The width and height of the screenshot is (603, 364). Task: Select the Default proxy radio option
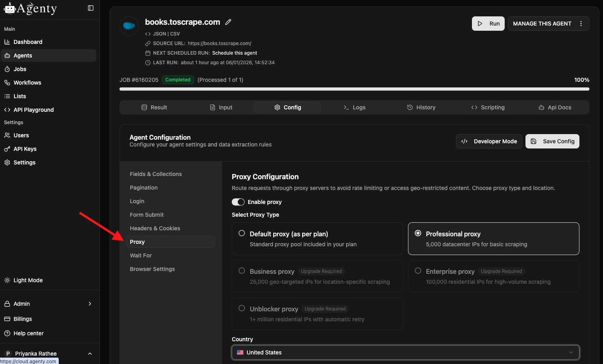pyautogui.click(x=242, y=233)
